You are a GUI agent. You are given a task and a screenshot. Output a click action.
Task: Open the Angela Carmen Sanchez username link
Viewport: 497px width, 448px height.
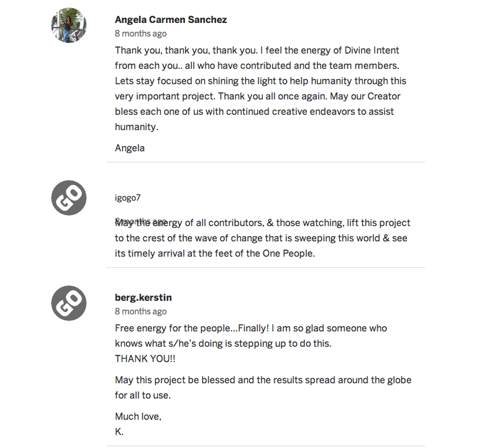(x=171, y=20)
